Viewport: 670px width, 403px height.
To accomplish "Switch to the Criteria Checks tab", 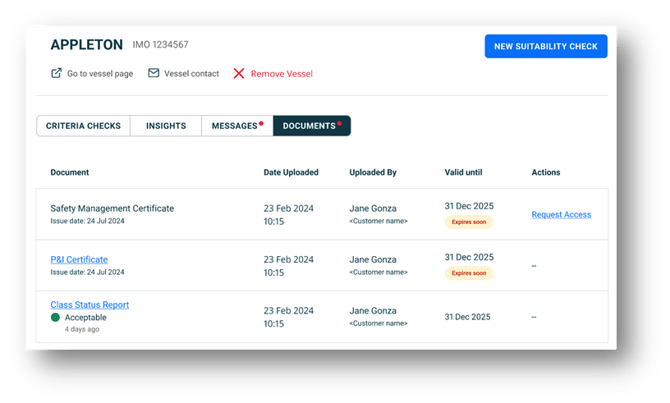I will [83, 126].
